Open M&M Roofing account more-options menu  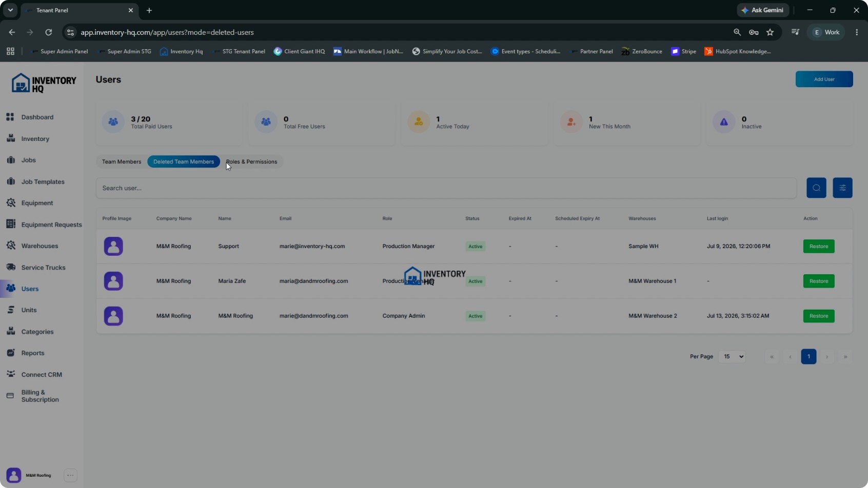tap(71, 475)
